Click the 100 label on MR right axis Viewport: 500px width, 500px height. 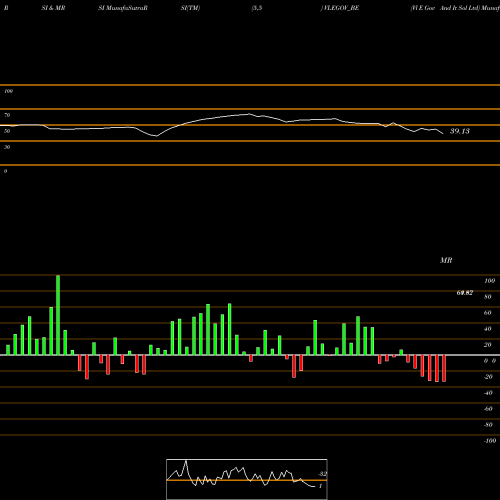[x=489, y=281]
